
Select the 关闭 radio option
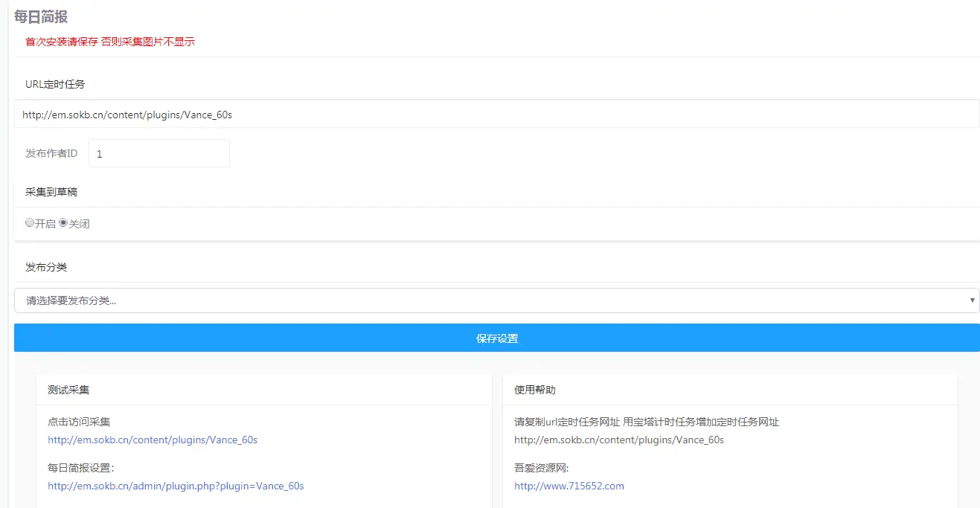[63, 222]
